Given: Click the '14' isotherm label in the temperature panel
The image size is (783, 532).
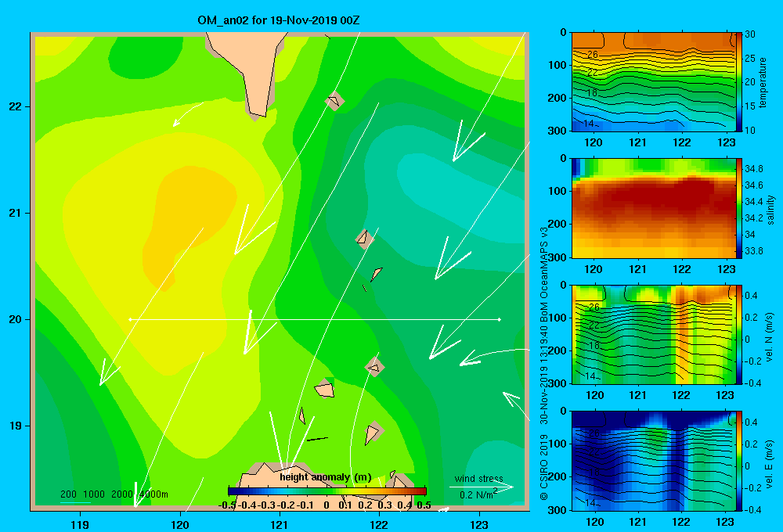Looking at the screenshot, I should coord(588,124).
